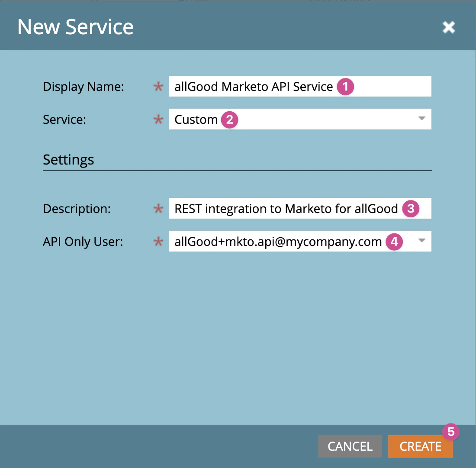Click pink callout badge 1 in Display Name

click(x=345, y=87)
